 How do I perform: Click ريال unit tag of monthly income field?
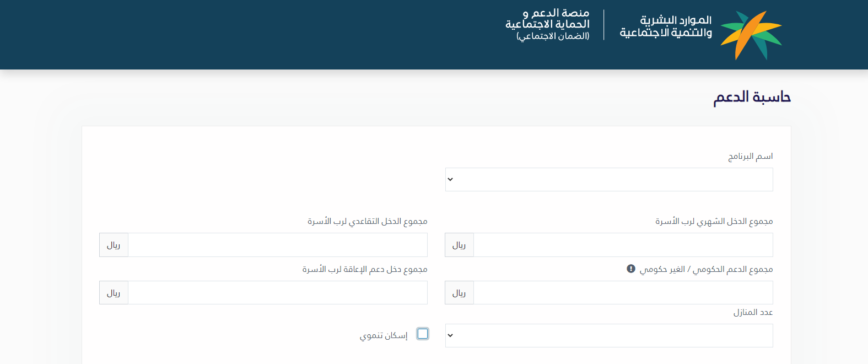pyautogui.click(x=459, y=245)
